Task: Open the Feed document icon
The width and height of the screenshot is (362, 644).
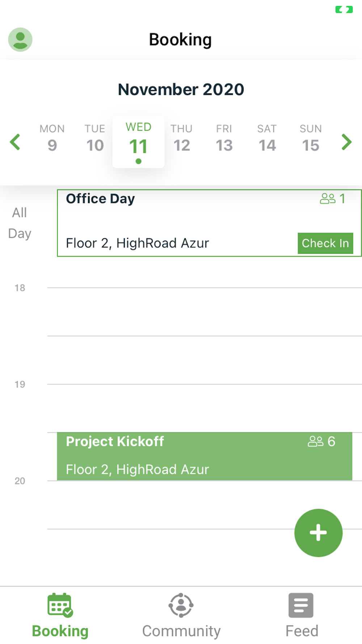Action: (x=301, y=605)
